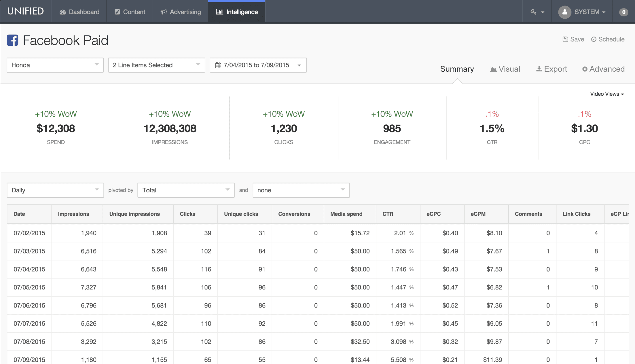
Task: Click the $12,308 SPEND summary card
Action: [x=56, y=128]
